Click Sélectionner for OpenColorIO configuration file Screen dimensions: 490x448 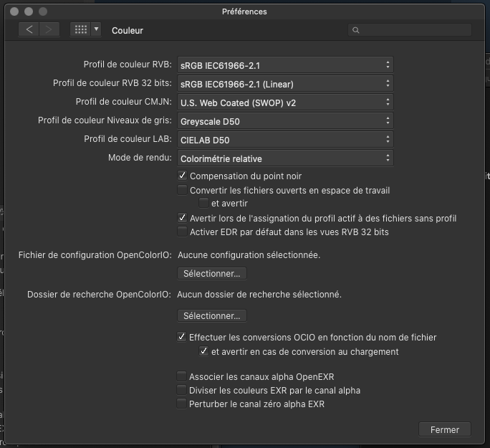coord(212,273)
